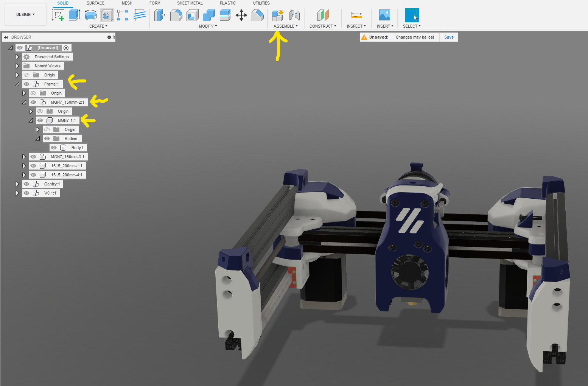Toggle visibility of 1515_200mm-4:1

pyautogui.click(x=33, y=175)
